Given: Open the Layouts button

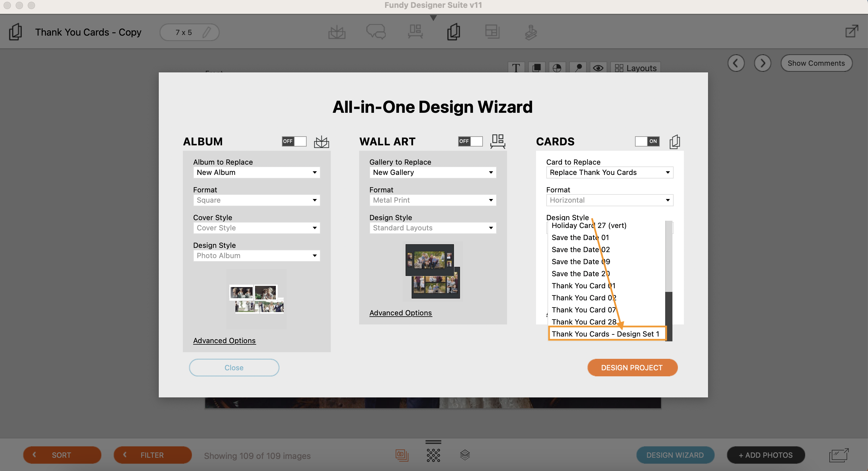Looking at the screenshot, I should coord(636,68).
